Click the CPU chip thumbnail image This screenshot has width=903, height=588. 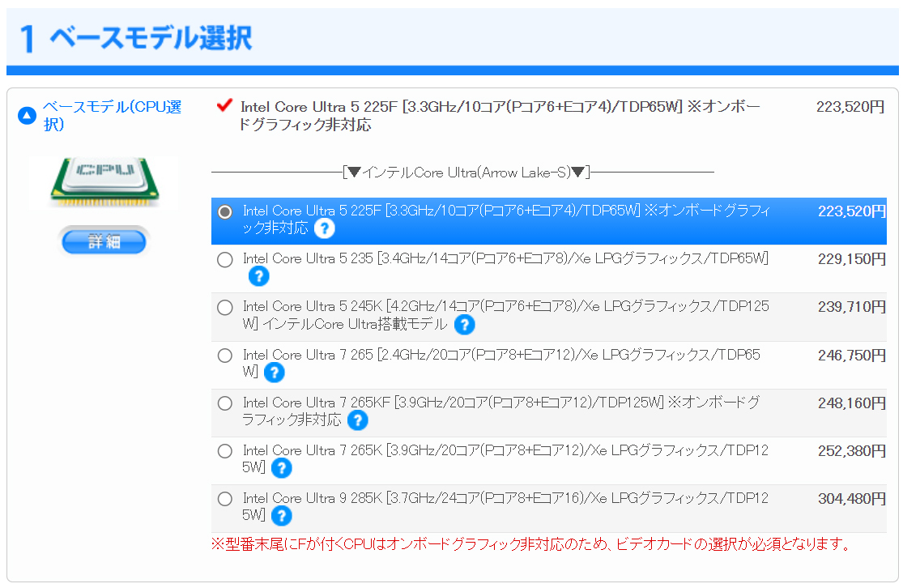[104, 182]
